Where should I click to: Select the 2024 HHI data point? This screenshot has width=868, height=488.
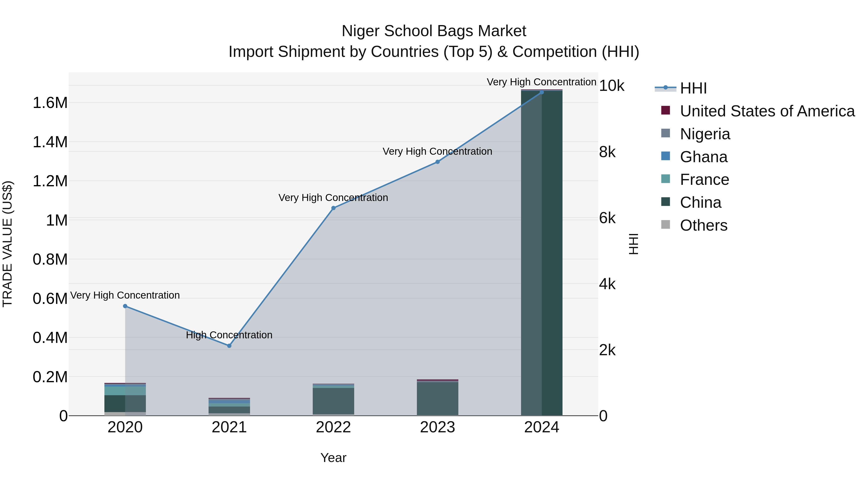(x=542, y=92)
